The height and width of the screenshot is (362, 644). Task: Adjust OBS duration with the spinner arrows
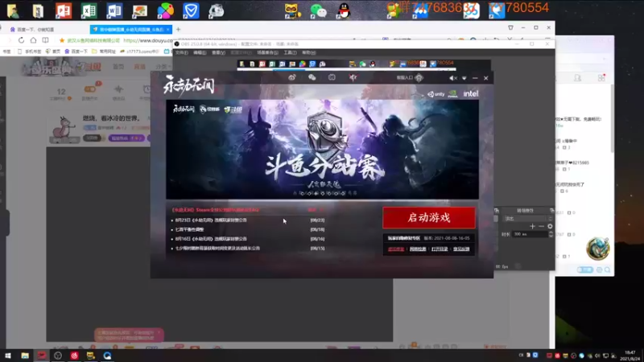point(551,234)
